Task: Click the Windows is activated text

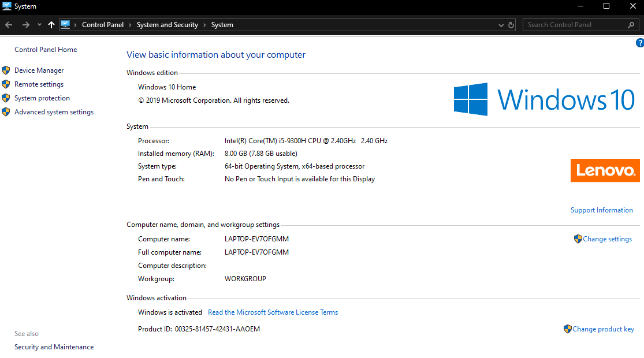Action: coord(170,312)
